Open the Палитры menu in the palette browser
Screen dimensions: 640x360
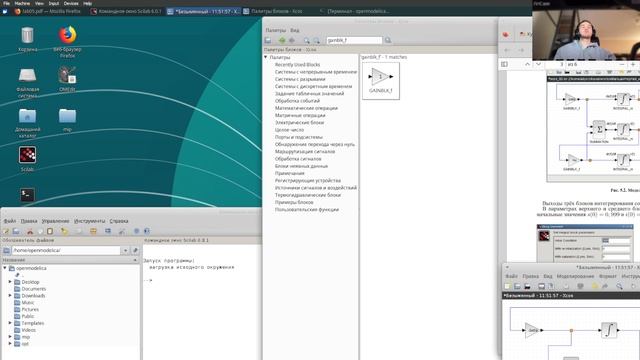(276, 30)
